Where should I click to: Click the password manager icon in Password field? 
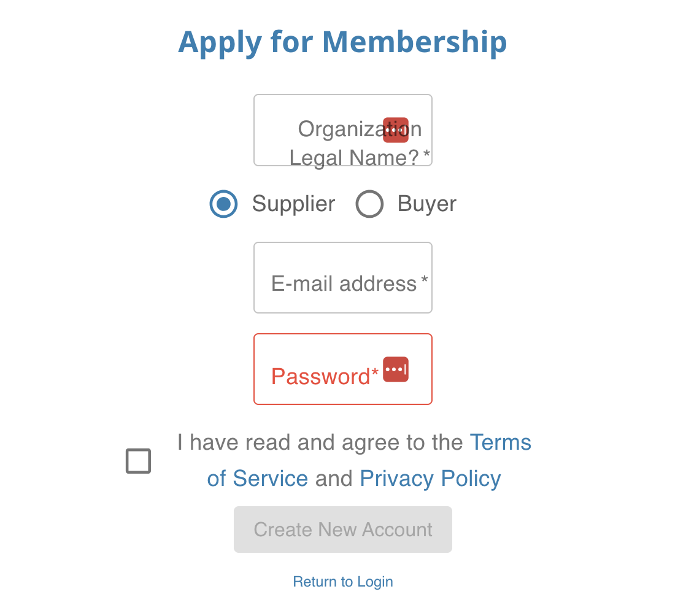(396, 369)
